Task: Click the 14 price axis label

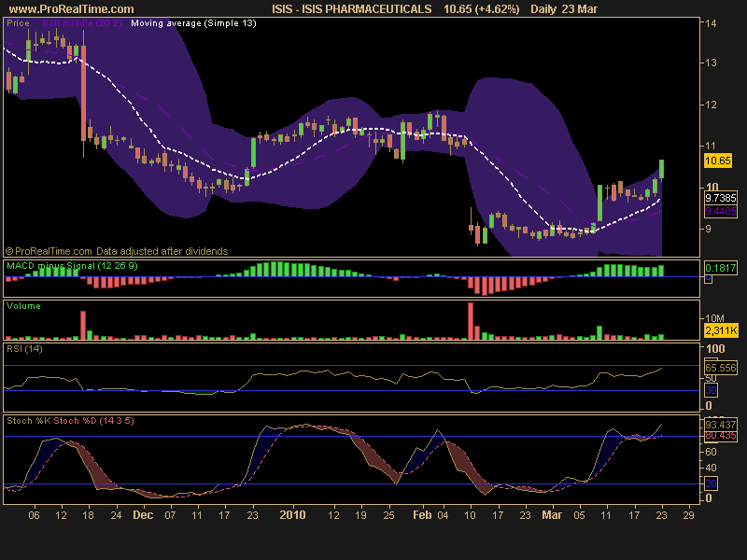Action: (x=711, y=22)
